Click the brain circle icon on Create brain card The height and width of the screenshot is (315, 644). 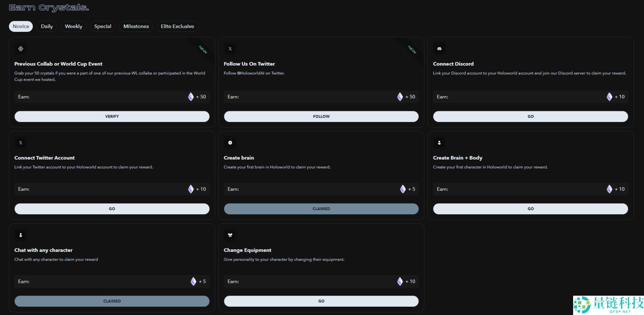pos(230,143)
